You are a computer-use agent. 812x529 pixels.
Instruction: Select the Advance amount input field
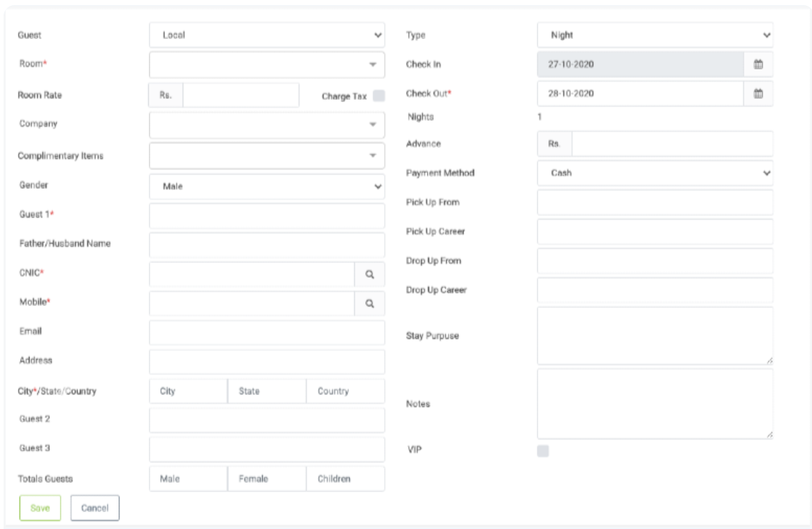point(672,144)
